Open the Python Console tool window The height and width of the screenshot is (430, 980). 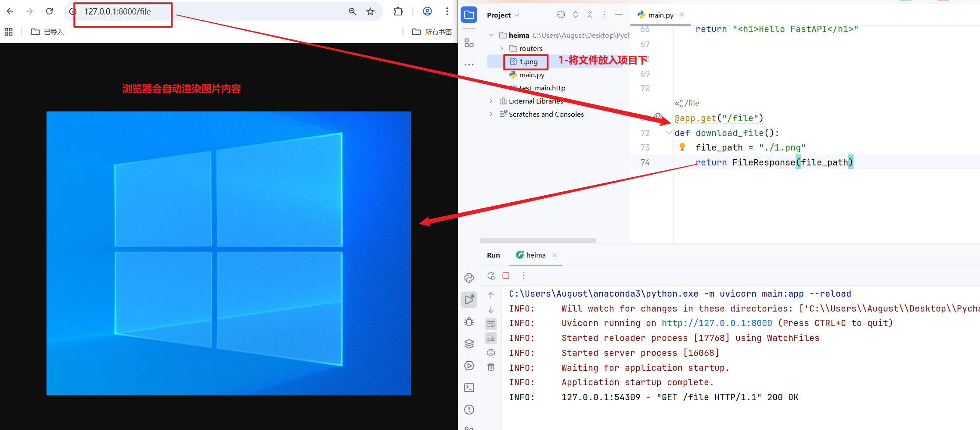pos(469,278)
